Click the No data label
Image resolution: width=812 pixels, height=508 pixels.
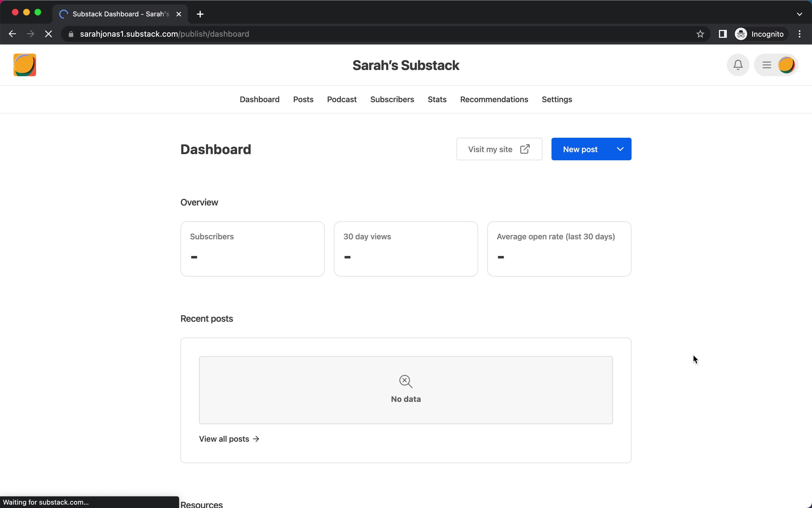406,399
